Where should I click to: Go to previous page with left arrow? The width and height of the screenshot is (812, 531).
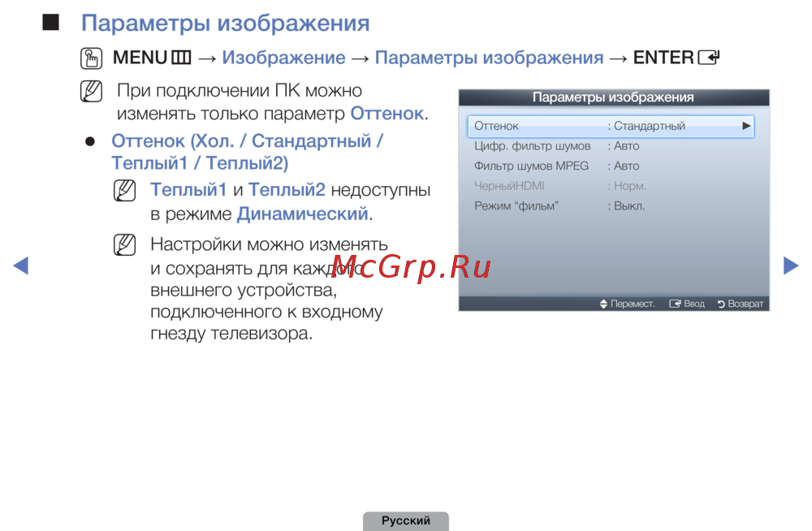point(21,265)
